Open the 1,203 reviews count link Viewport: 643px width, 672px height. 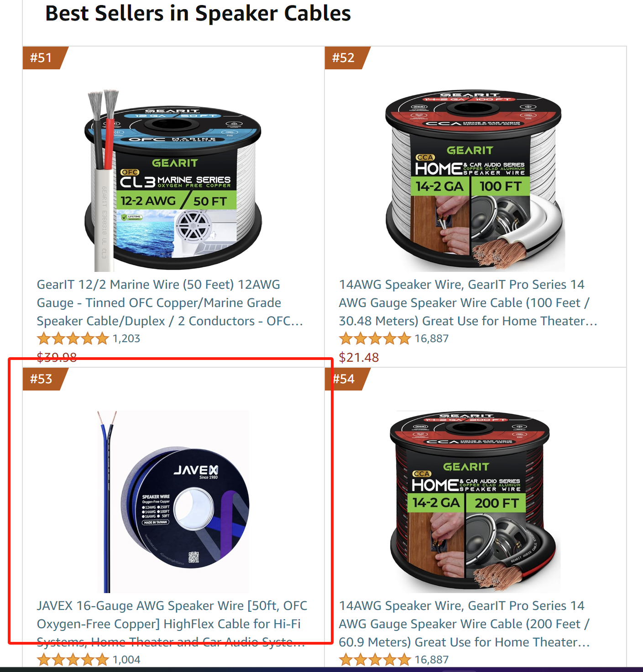[x=126, y=339]
